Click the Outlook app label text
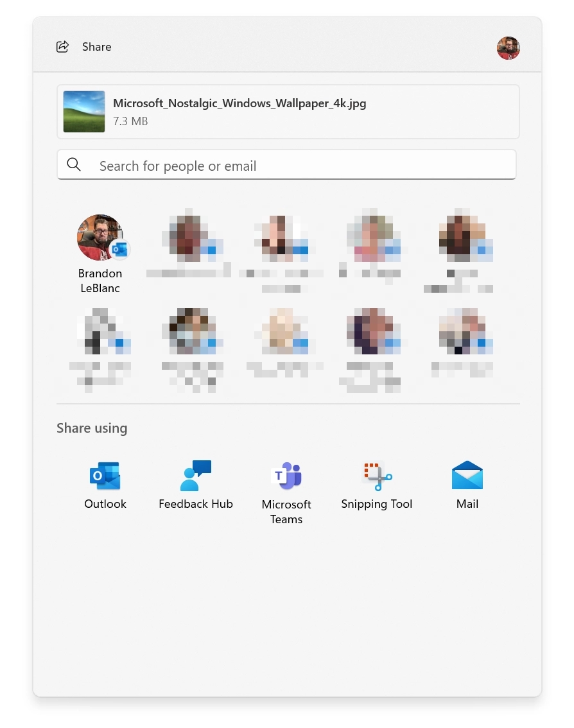This screenshot has height=728, width=574. coord(105,504)
